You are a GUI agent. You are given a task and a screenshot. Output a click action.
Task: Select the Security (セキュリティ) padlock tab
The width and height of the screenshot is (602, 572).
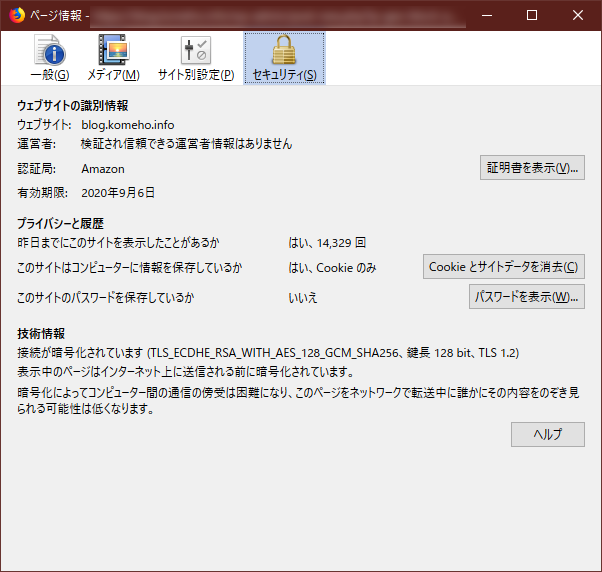pyautogui.click(x=284, y=58)
